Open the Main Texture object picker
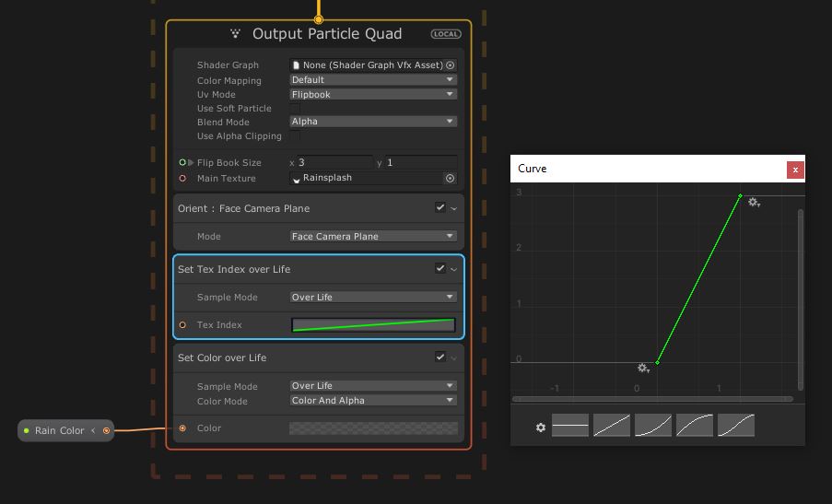 click(x=451, y=179)
